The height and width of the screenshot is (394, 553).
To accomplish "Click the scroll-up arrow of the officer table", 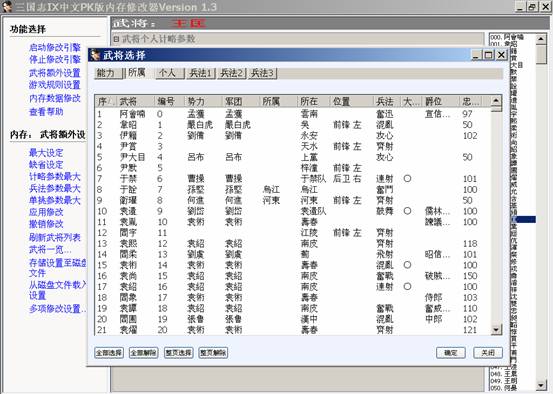I will pos(496,101).
